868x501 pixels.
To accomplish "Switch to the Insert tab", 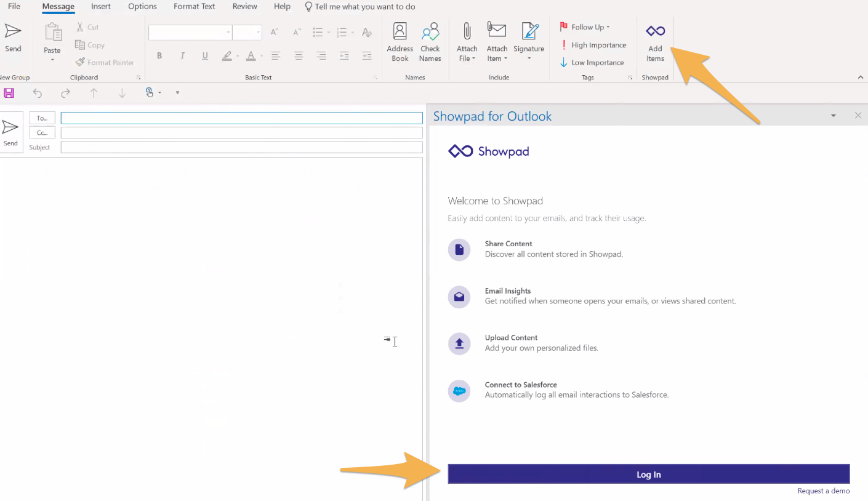I will tap(101, 7).
